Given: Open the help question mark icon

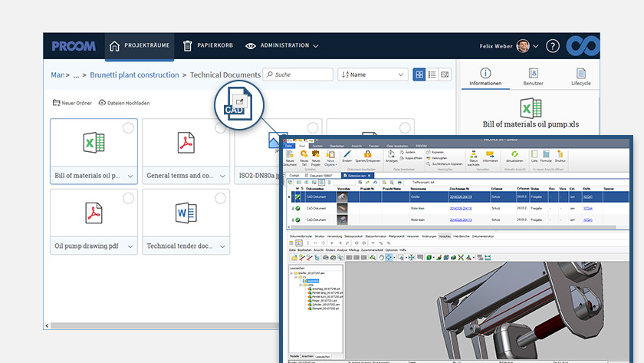Looking at the screenshot, I should [553, 46].
